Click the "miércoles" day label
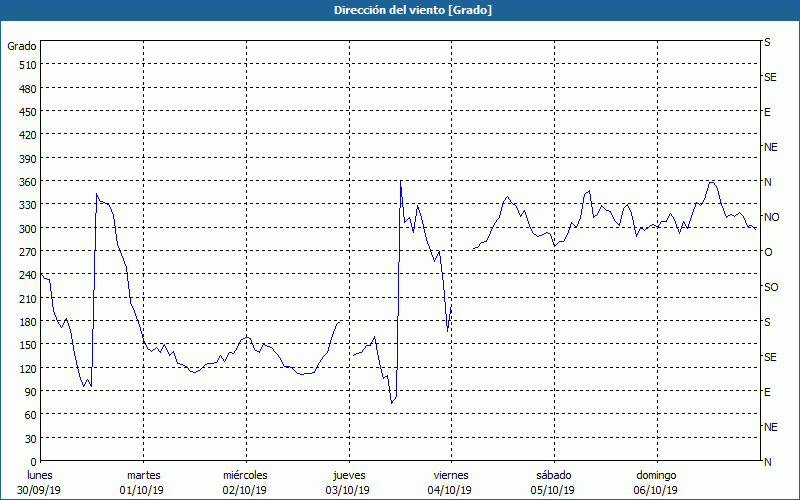The width and height of the screenshot is (800, 500). pos(245,476)
